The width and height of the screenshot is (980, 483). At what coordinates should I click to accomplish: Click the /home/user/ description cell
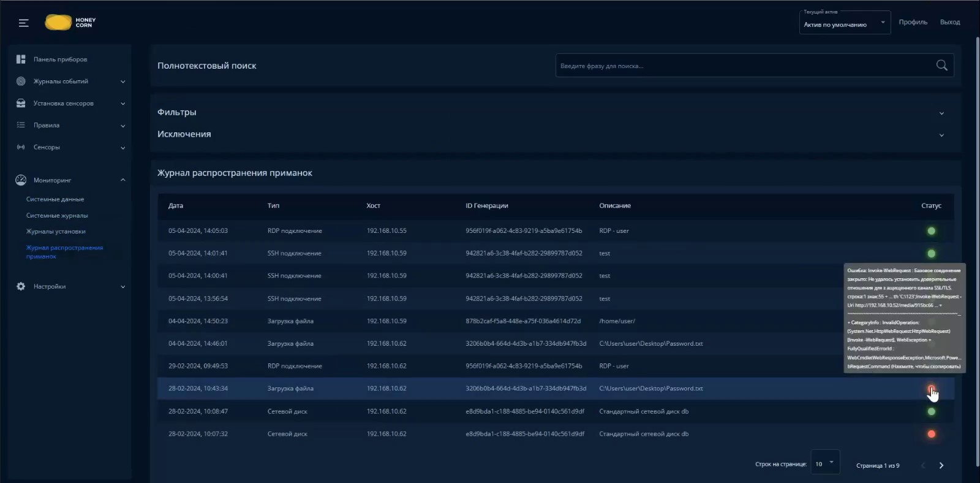[x=617, y=321]
